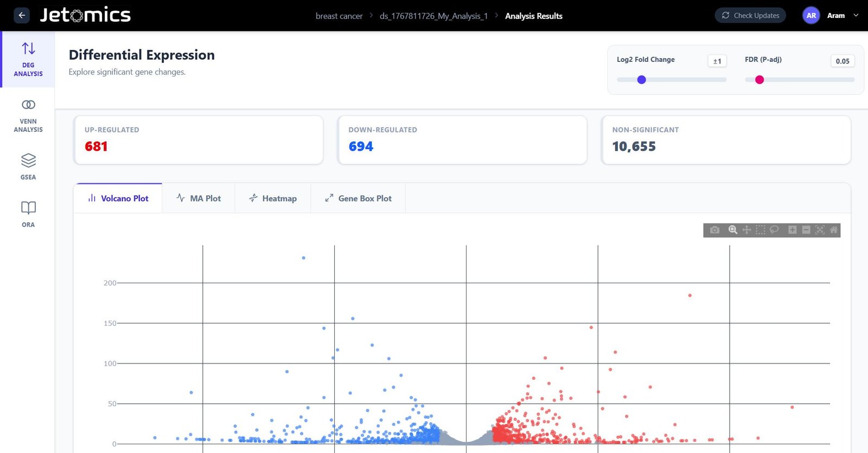This screenshot has height=453, width=868.
Task: Select the Pan tool in plot toolbar
Action: pyautogui.click(x=746, y=230)
